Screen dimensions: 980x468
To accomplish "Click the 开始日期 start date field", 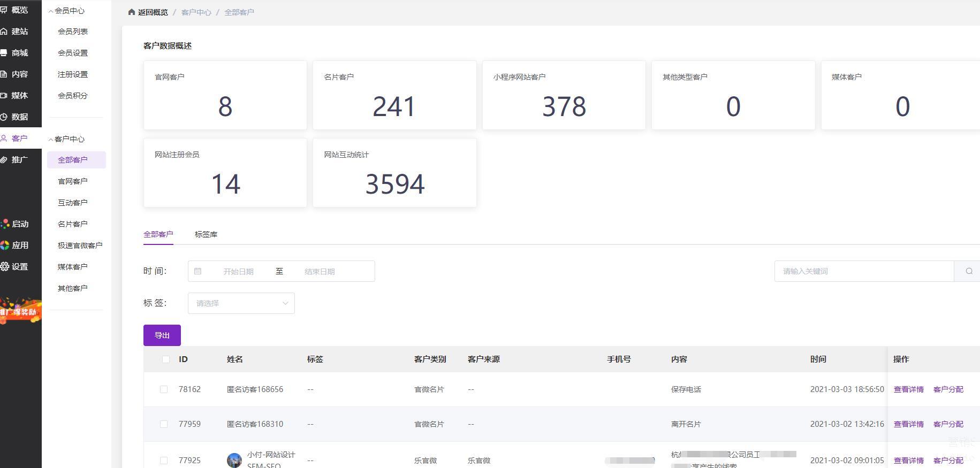I will (x=238, y=272).
